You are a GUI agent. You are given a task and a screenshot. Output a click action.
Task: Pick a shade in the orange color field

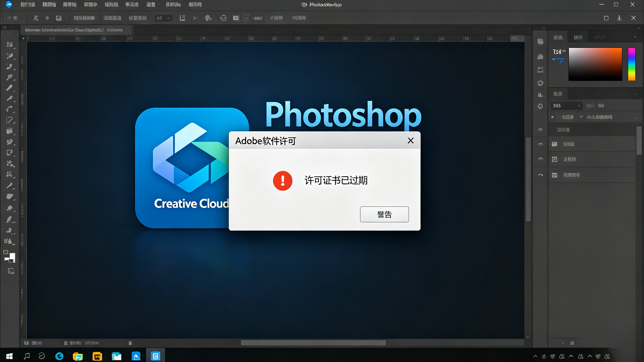(595, 64)
